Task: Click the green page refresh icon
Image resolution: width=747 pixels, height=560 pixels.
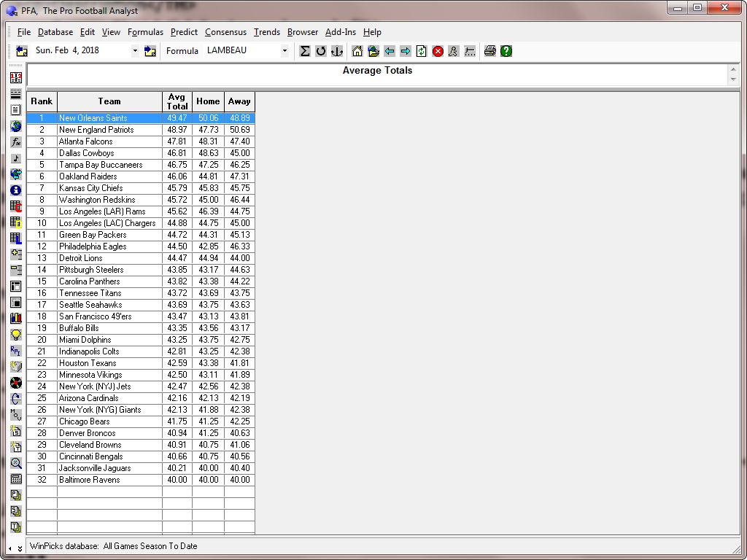Action: (422, 51)
